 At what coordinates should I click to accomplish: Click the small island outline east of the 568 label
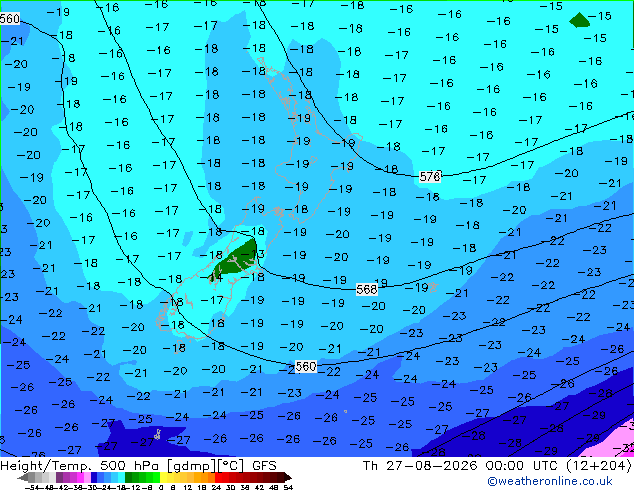click(433, 287)
